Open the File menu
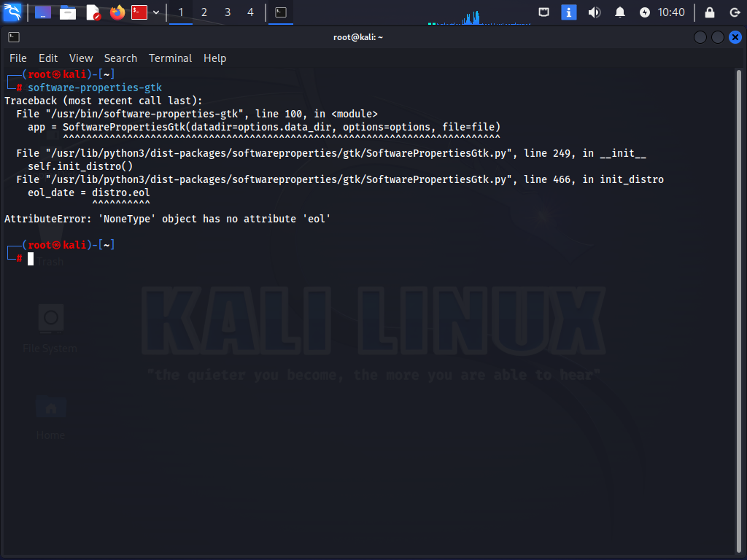The image size is (747, 560). [18, 58]
